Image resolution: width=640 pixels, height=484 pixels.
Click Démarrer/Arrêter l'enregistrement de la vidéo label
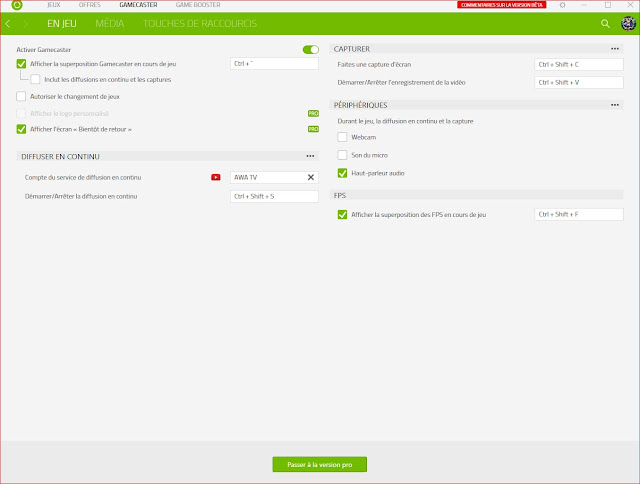tap(401, 82)
